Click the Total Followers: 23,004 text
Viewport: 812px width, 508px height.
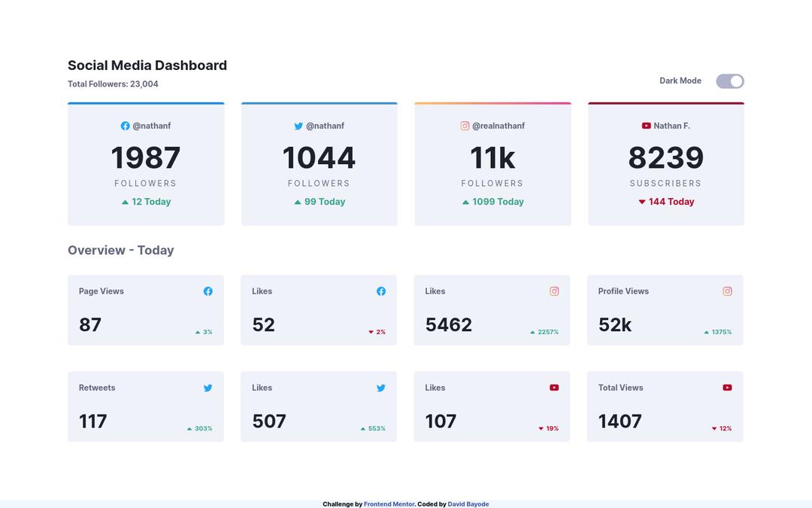point(113,84)
